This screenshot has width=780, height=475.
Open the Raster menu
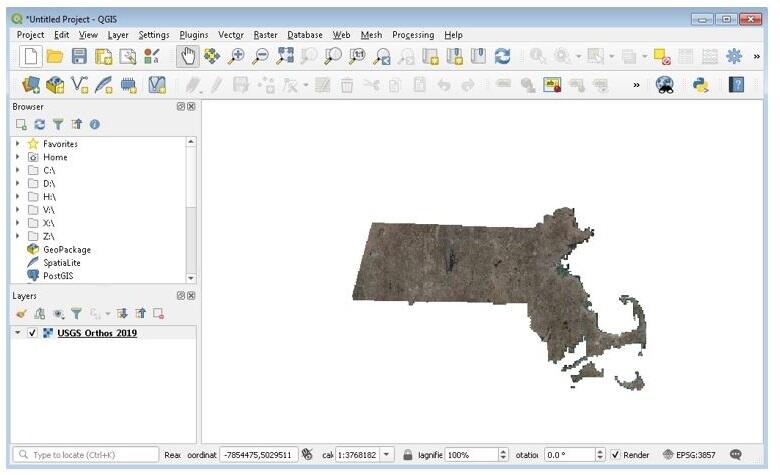265,35
